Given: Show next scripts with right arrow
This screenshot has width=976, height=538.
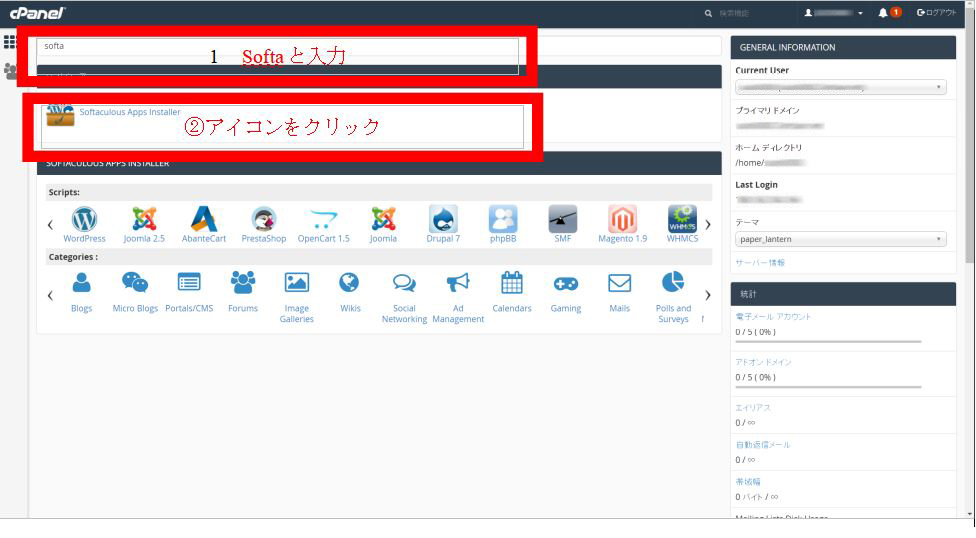Looking at the screenshot, I should [708, 224].
